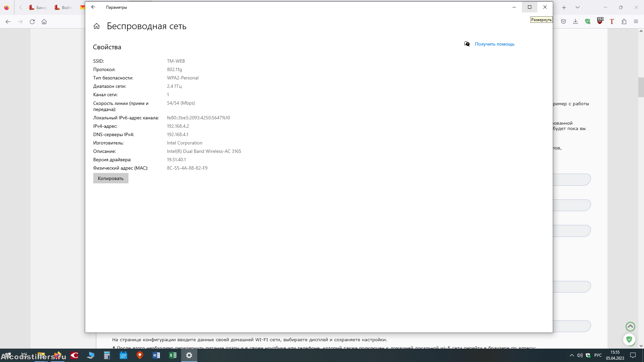Image resolution: width=644 pixels, height=362 pixels.
Task: Open the red C app in taskbar
Action: pos(74,355)
